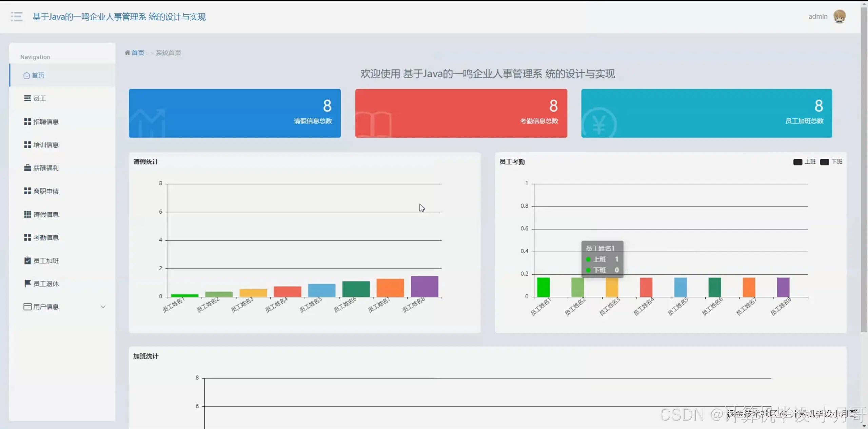Screen dimensions: 868x429
Task: Click the 薪酬福利 briefcase icon
Action: pos(27,168)
